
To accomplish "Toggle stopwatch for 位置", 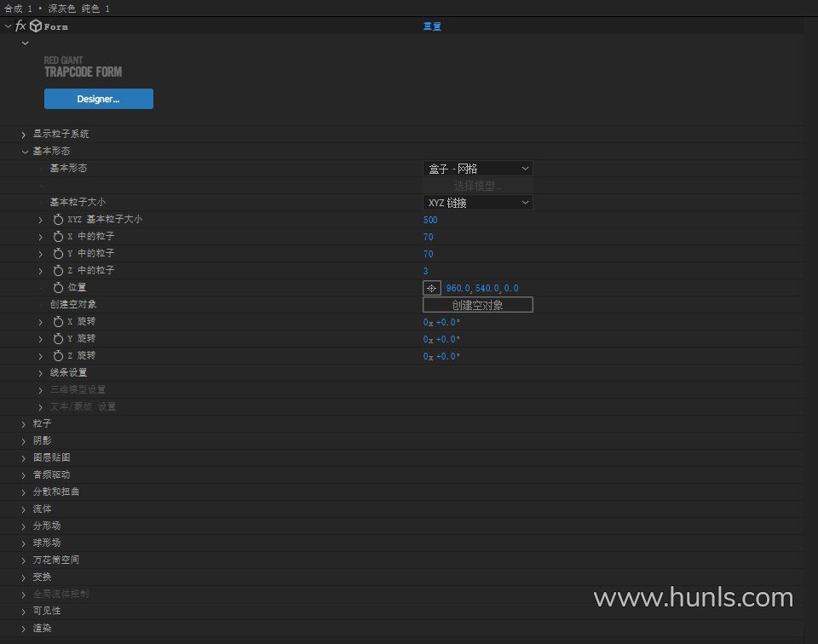I will [x=58, y=288].
